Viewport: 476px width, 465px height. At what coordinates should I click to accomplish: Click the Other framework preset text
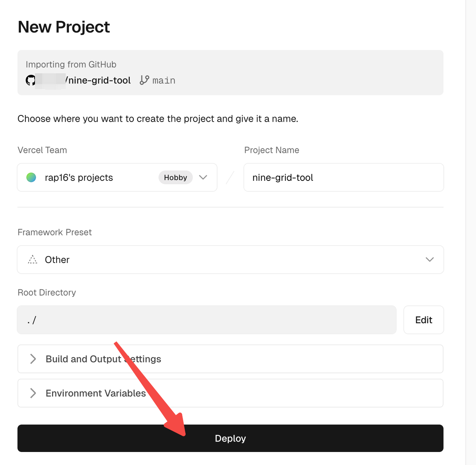[x=57, y=260]
